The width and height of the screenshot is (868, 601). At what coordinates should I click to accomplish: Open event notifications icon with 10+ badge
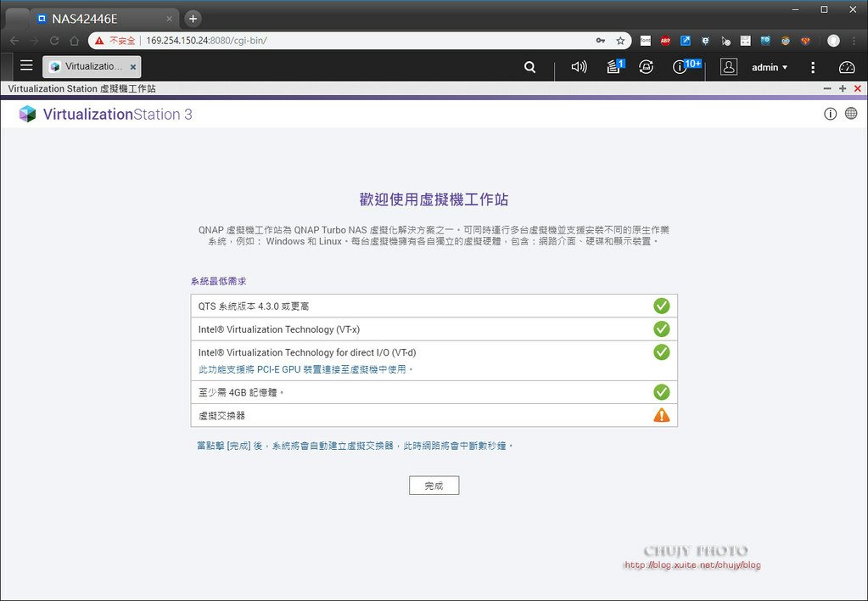coord(686,66)
